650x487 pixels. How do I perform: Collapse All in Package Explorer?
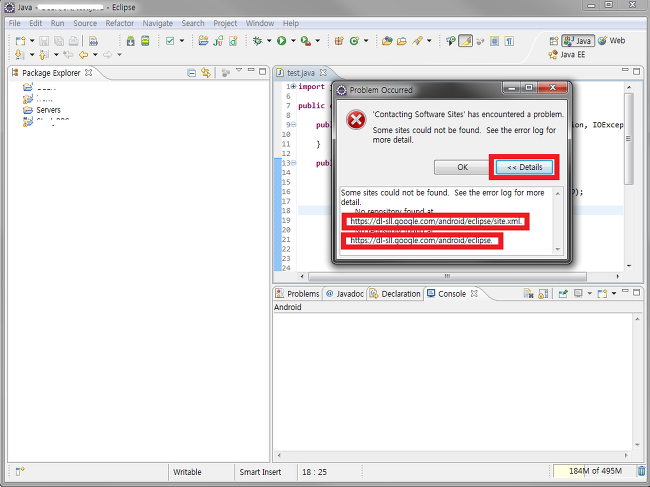[x=192, y=73]
